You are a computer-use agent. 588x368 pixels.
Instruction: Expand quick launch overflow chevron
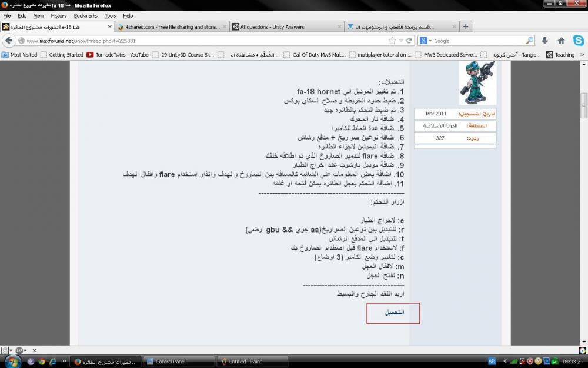64,362
